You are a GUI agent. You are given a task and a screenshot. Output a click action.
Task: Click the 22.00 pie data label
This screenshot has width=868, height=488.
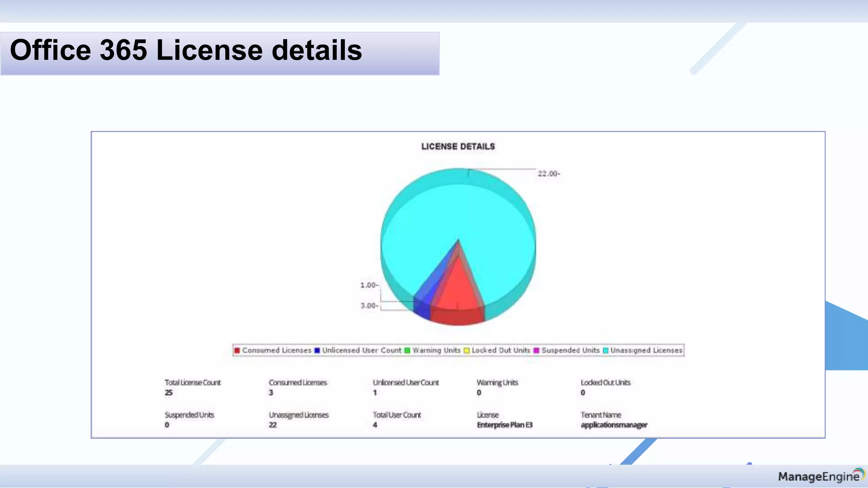pyautogui.click(x=549, y=174)
